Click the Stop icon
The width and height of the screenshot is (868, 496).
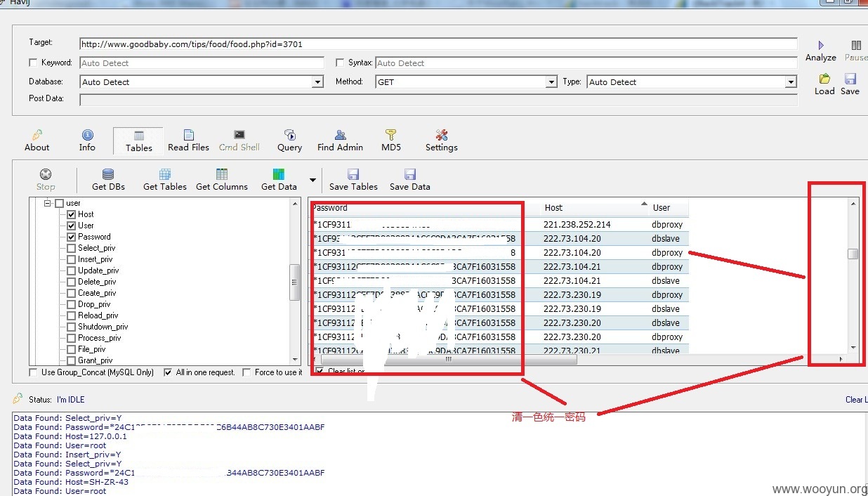pos(46,174)
